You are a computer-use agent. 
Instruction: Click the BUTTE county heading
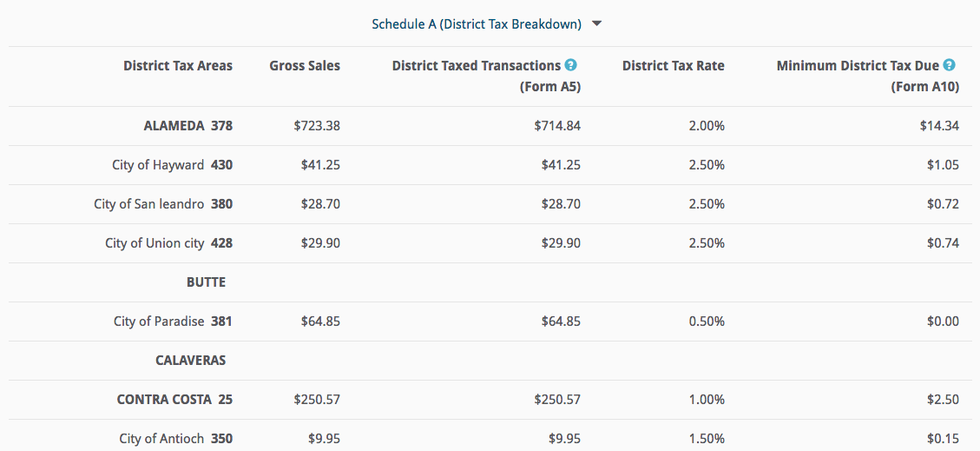tap(207, 282)
